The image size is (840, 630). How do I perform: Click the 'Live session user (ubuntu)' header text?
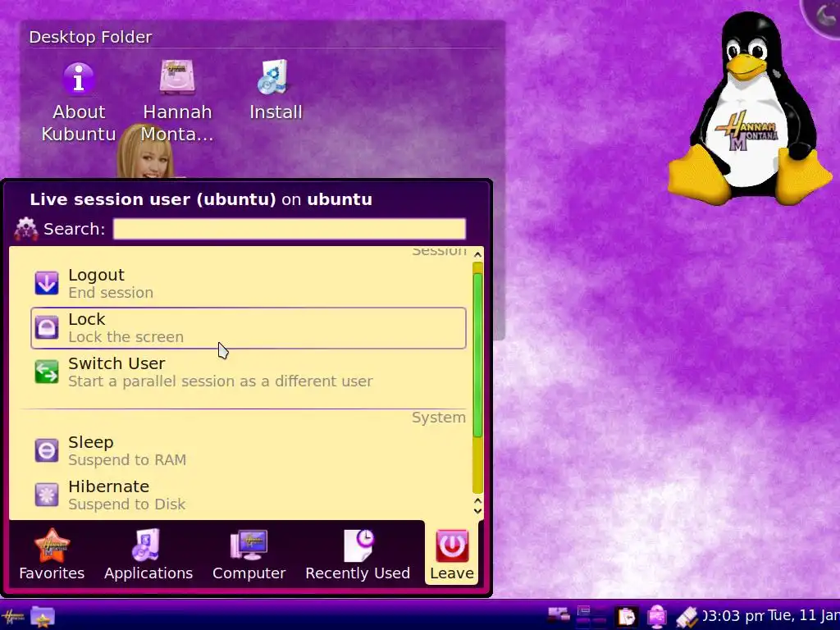153,199
